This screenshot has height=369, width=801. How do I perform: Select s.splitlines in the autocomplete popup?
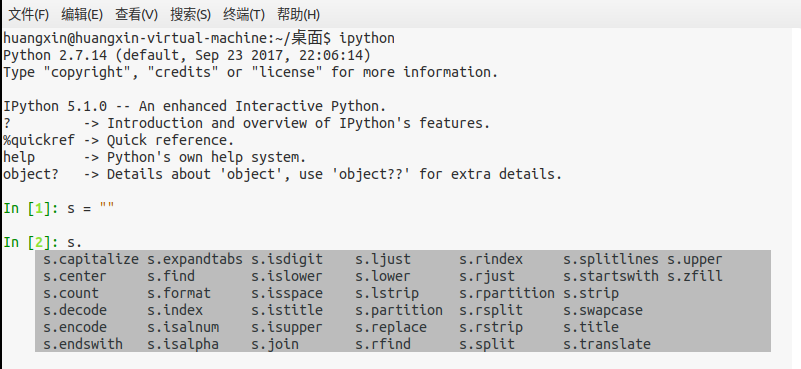(x=611, y=260)
